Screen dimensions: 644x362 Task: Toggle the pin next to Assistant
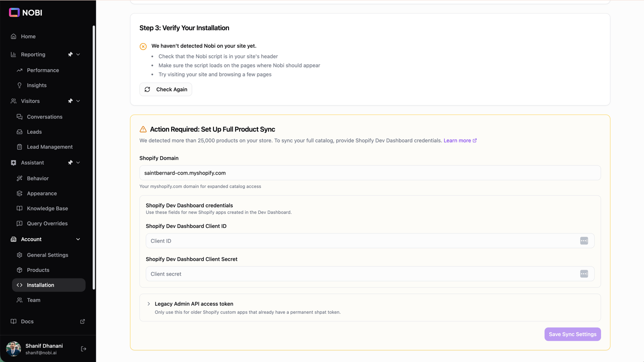pyautogui.click(x=70, y=162)
